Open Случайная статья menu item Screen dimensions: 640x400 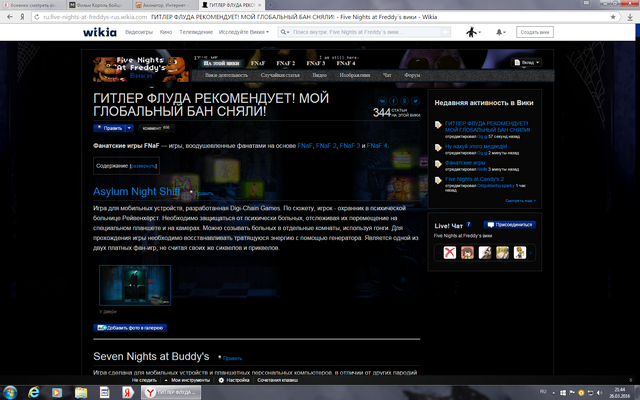pyautogui.click(x=280, y=75)
